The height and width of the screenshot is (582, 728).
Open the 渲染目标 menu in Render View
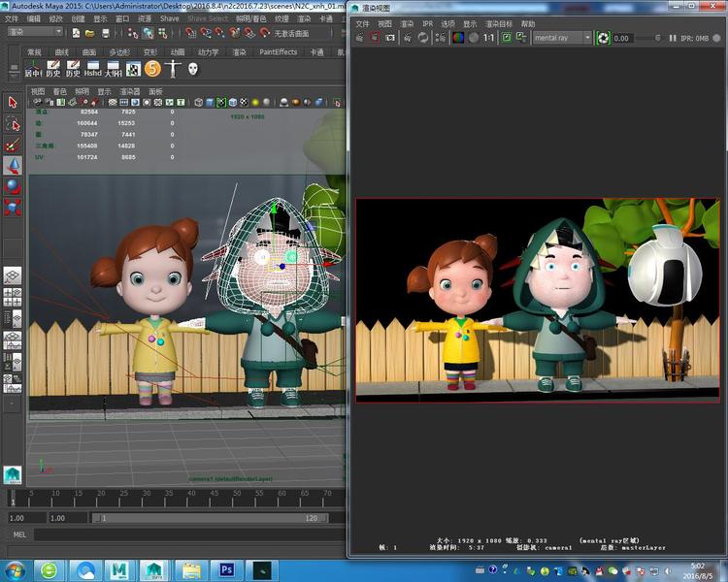coord(499,23)
